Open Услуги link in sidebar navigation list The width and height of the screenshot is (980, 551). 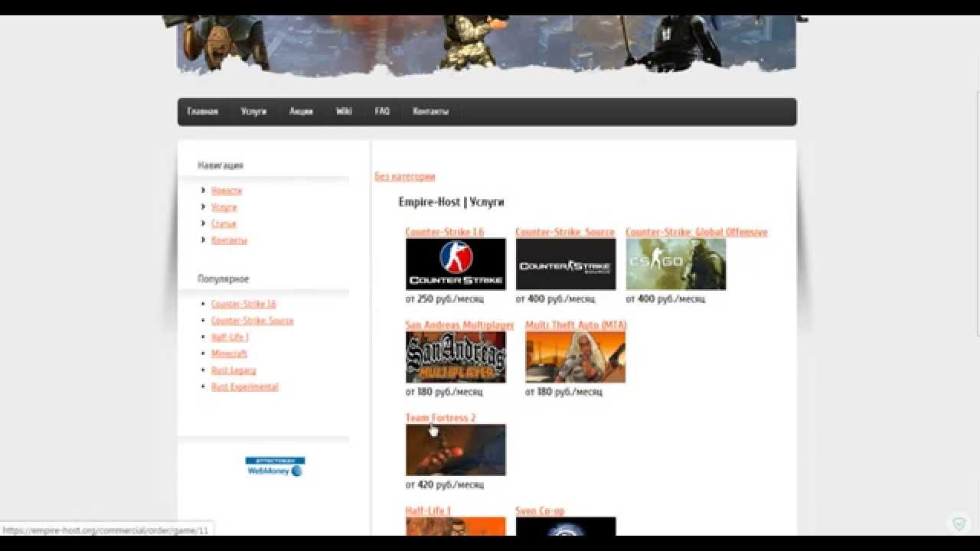[x=224, y=207]
